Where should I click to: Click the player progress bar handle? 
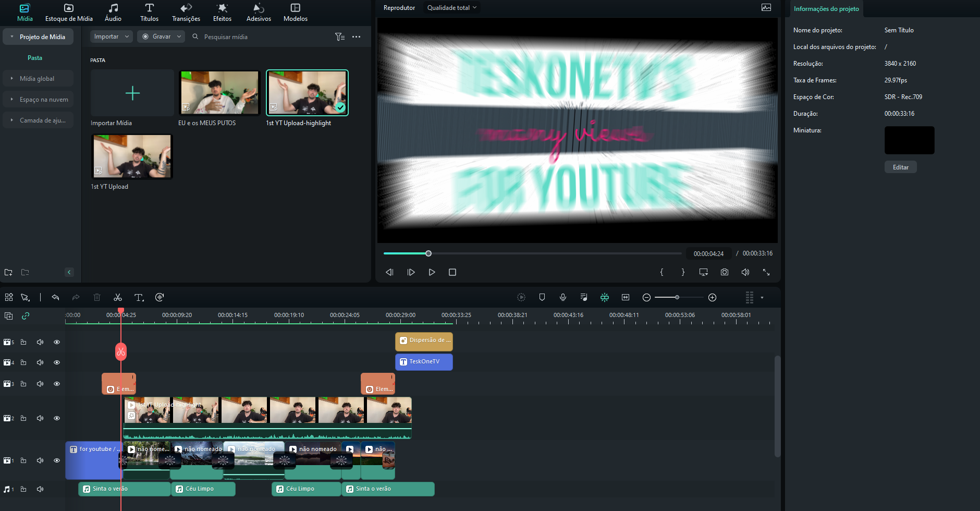pos(428,253)
